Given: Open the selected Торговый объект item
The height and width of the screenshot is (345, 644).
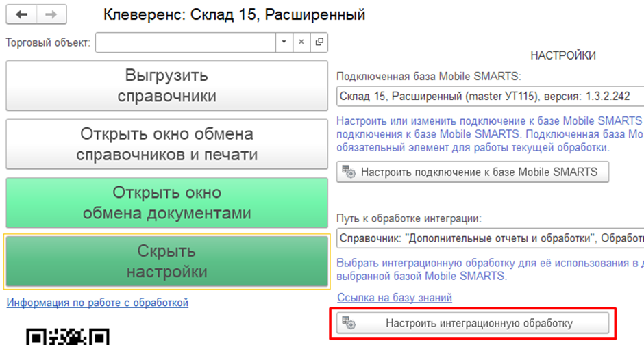Looking at the screenshot, I should click(x=319, y=42).
